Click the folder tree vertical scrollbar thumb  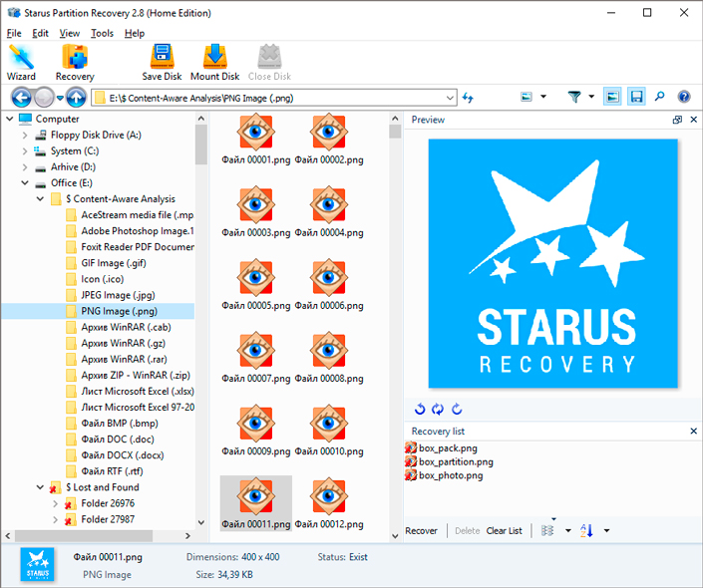click(201, 145)
